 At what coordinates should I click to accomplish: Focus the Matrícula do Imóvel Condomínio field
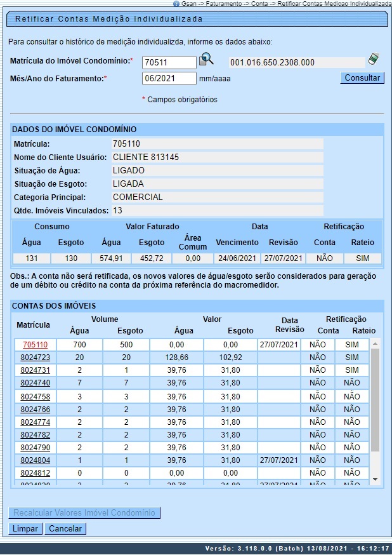(x=169, y=62)
